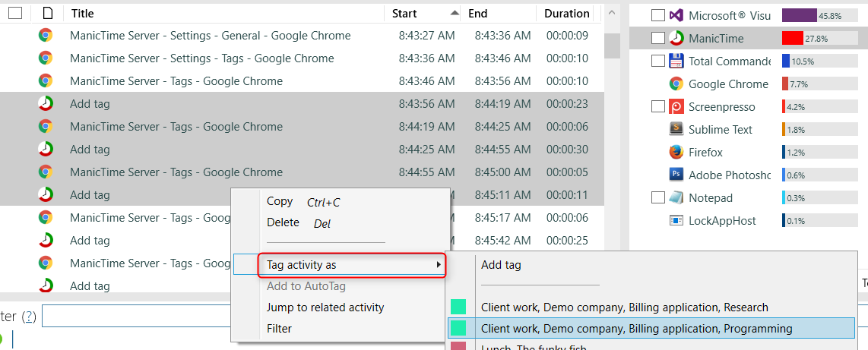Click Chrome icon in row starting 8:44:19 AM
The width and height of the screenshot is (868, 350).
tap(46, 127)
